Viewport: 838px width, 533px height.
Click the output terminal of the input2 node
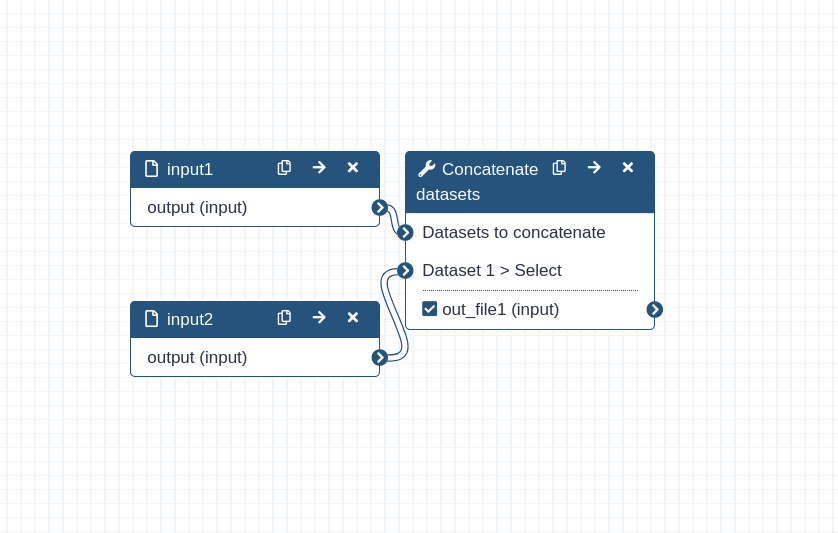(x=379, y=357)
